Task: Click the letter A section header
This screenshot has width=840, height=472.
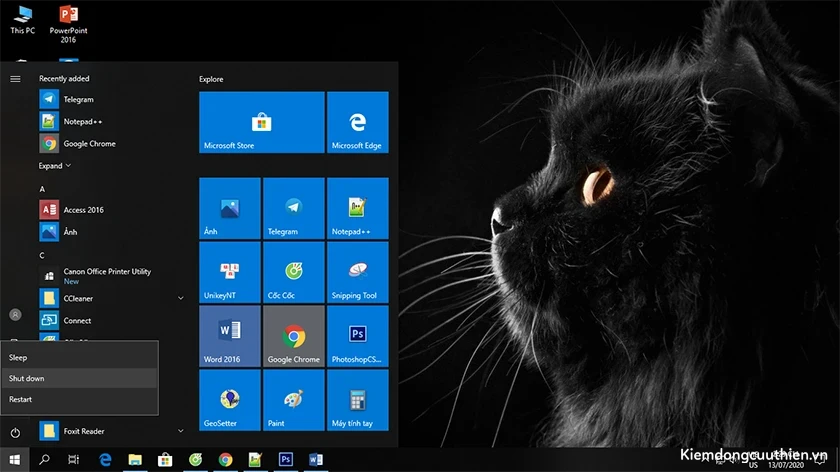Action: tap(42, 189)
